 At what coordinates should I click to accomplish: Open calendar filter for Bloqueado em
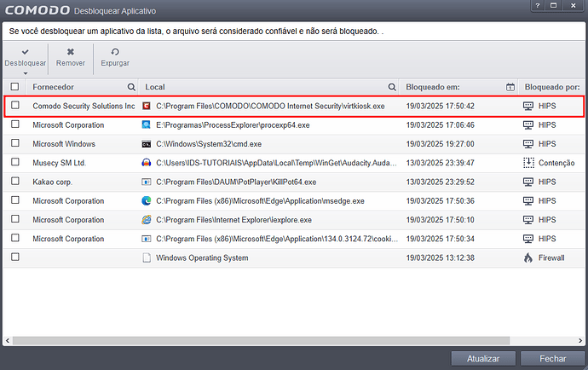(510, 87)
